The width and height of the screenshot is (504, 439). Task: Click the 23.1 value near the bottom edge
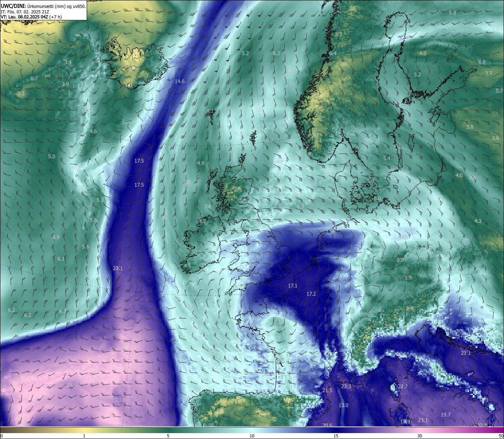pyautogui.click(x=423, y=420)
